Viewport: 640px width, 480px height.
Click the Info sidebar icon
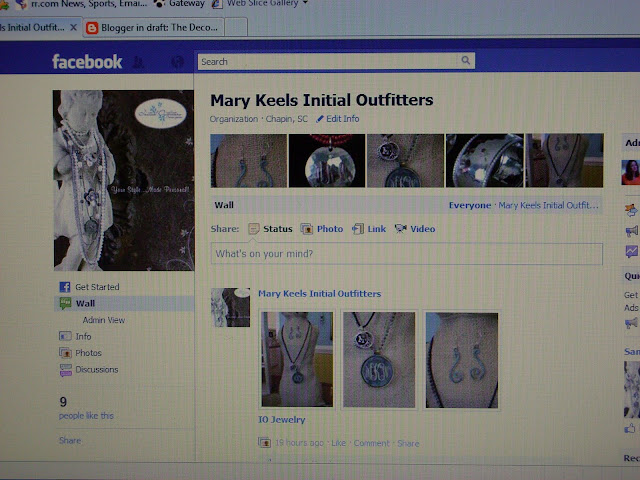click(65, 336)
